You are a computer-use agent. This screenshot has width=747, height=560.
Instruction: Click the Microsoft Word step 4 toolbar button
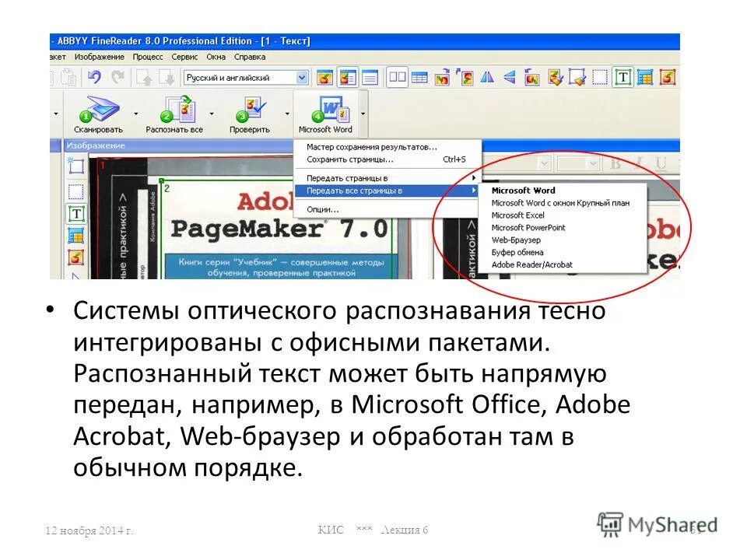pos(326,114)
